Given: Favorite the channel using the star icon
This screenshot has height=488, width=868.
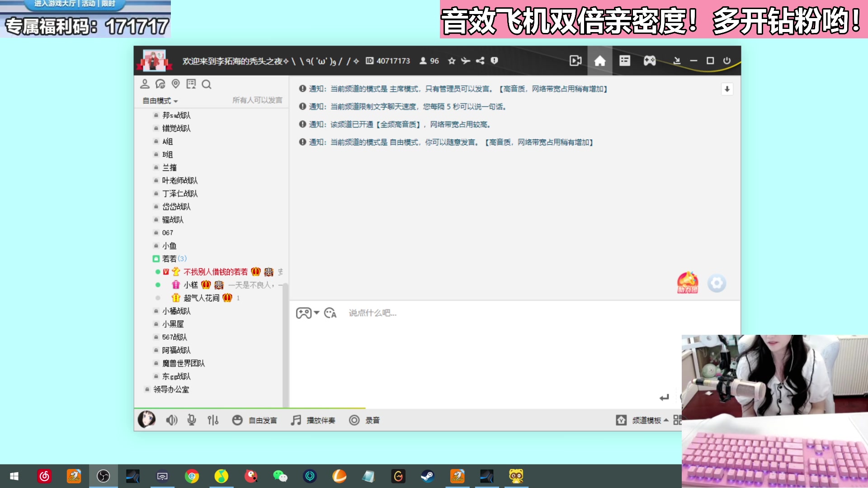Looking at the screenshot, I should coord(451,61).
